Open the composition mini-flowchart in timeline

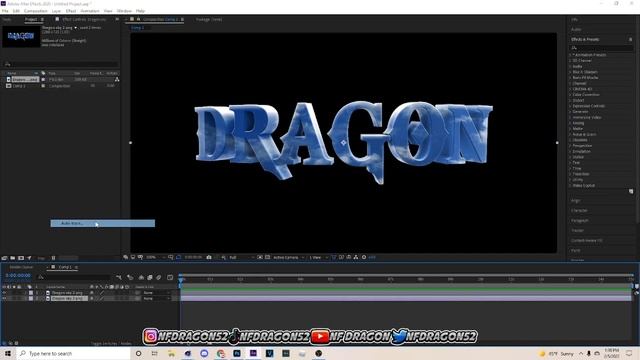(119, 278)
